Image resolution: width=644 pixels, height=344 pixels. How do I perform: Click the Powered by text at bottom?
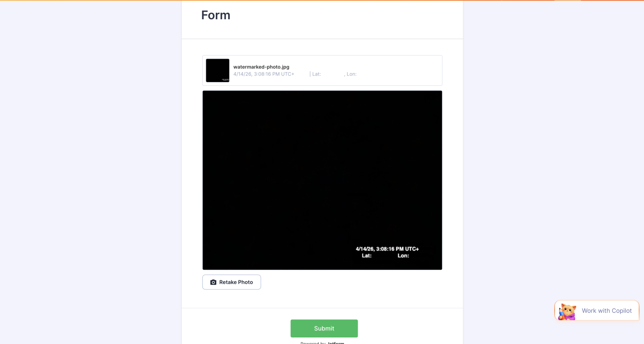click(x=313, y=343)
